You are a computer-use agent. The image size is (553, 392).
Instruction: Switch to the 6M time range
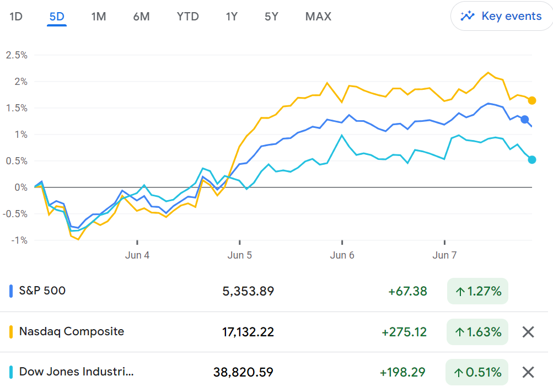click(142, 17)
